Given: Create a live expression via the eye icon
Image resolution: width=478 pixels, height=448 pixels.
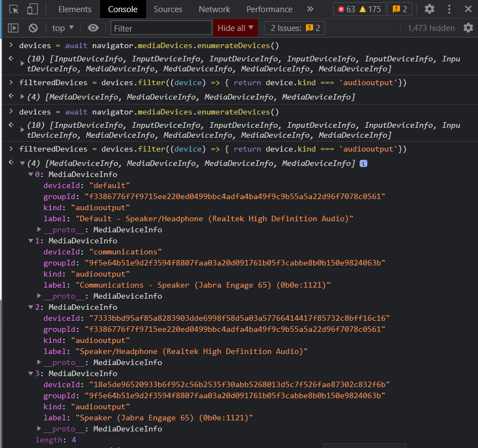Looking at the screenshot, I should click(93, 28).
